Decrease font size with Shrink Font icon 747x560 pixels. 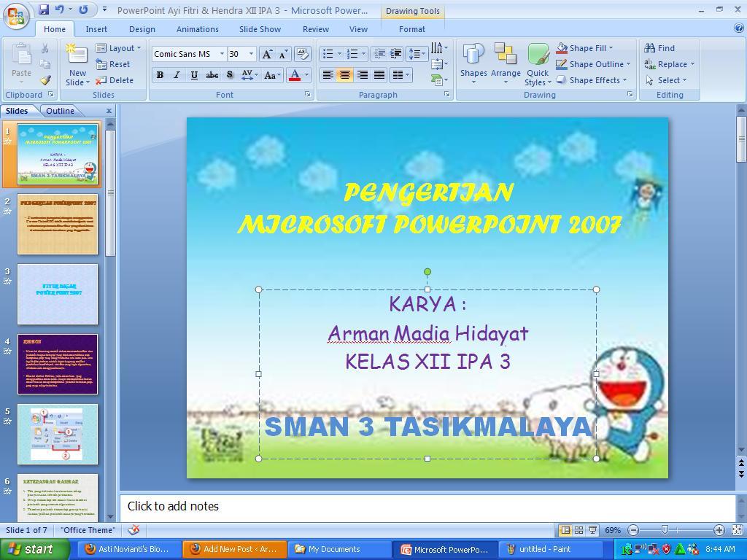(x=284, y=54)
